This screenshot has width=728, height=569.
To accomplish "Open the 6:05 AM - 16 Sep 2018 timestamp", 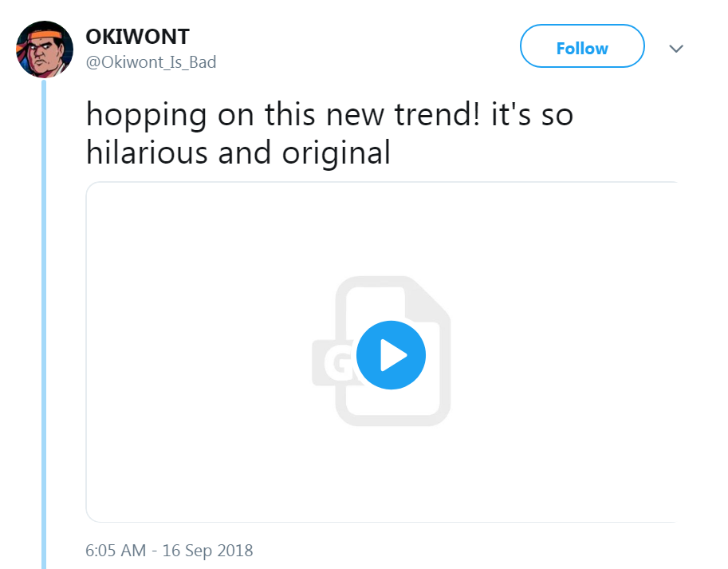I will pyautogui.click(x=169, y=551).
